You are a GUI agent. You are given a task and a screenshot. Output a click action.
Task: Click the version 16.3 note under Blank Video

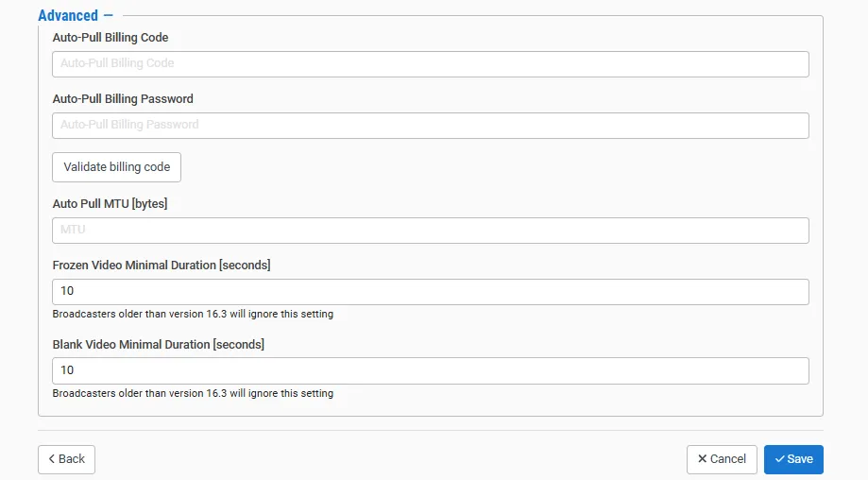193,393
